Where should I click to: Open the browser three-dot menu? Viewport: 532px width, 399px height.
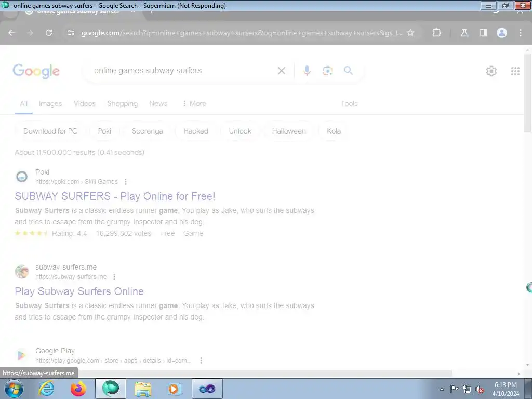point(521,33)
